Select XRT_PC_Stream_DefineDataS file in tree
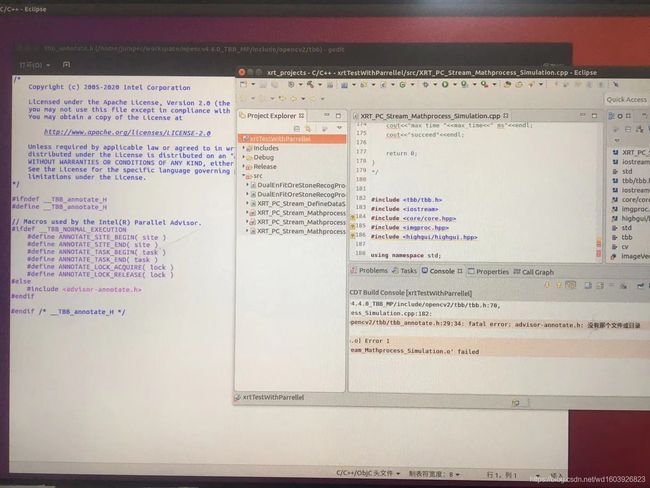This screenshot has height=488, width=650. [301, 204]
